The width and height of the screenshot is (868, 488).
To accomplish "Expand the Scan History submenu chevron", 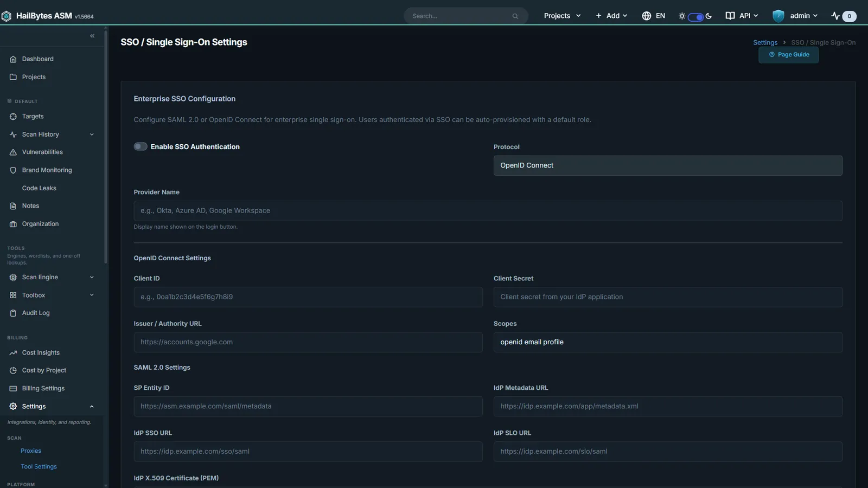I will [92, 134].
